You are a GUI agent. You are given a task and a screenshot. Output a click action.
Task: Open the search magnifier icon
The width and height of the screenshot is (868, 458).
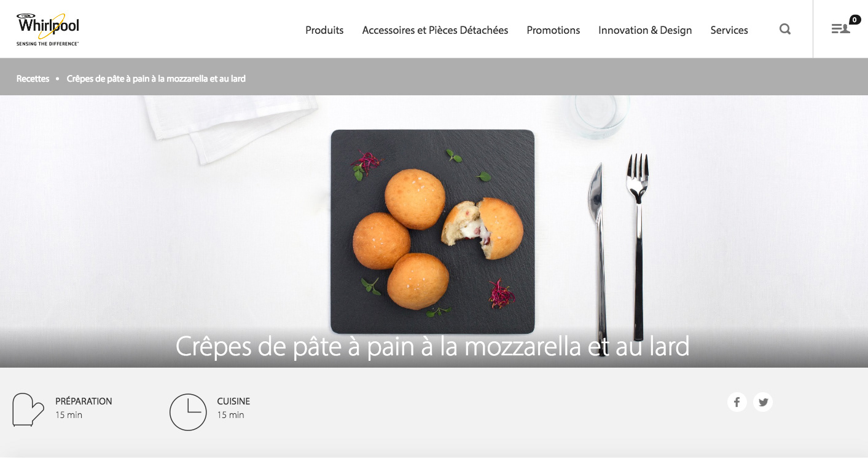[785, 29]
